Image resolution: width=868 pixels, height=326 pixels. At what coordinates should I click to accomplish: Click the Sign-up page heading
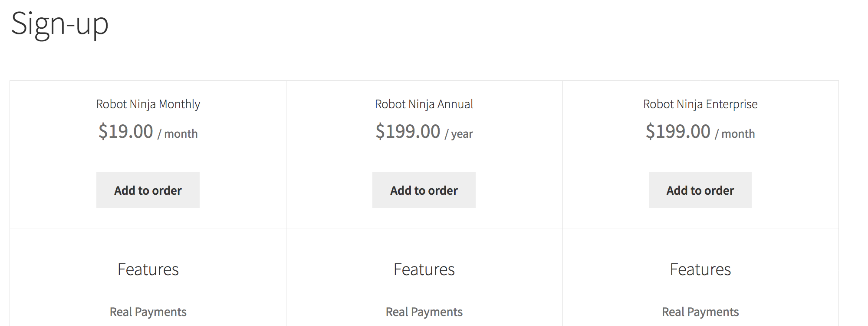tap(60, 25)
